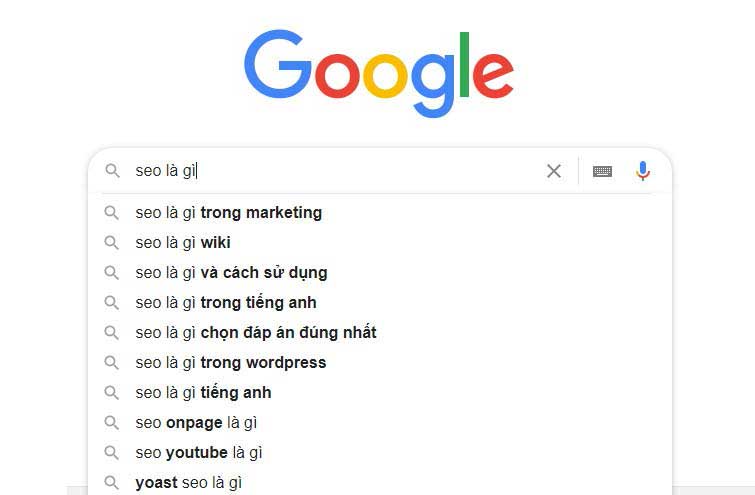Select suggestion "yoast seo là gì"
This screenshot has height=495, width=755.
tap(189, 483)
